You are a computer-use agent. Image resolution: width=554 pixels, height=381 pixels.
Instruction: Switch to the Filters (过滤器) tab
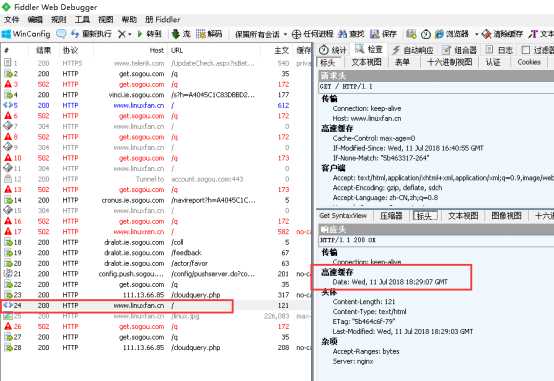538,50
